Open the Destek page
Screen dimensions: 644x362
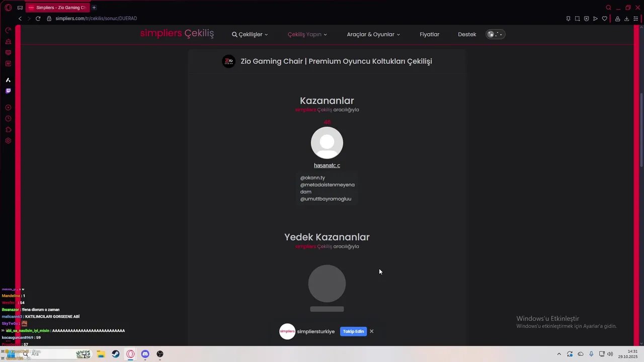point(467,34)
